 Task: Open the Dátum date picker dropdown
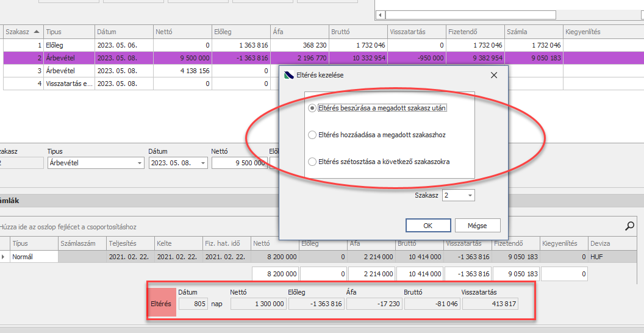click(202, 163)
